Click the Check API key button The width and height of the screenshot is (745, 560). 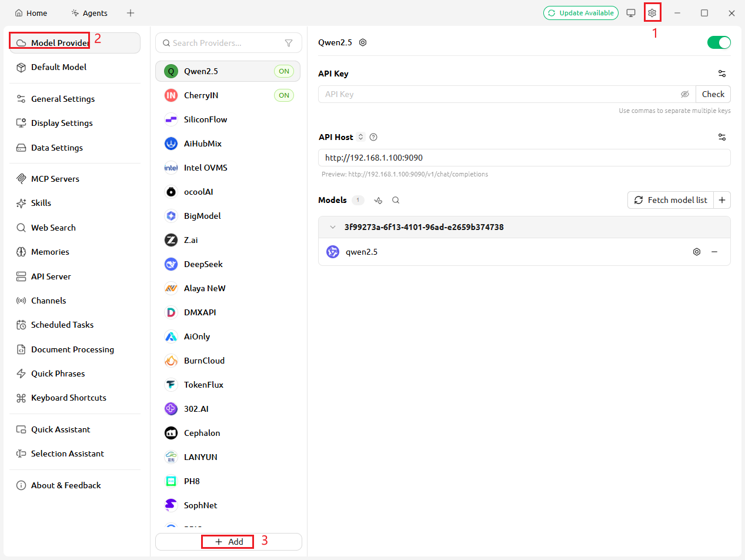(713, 94)
